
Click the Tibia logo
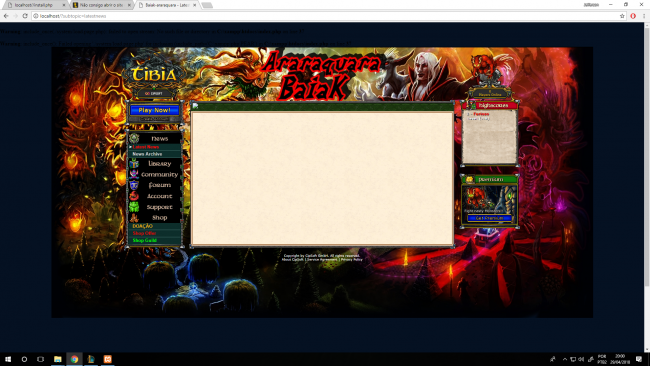click(154, 75)
